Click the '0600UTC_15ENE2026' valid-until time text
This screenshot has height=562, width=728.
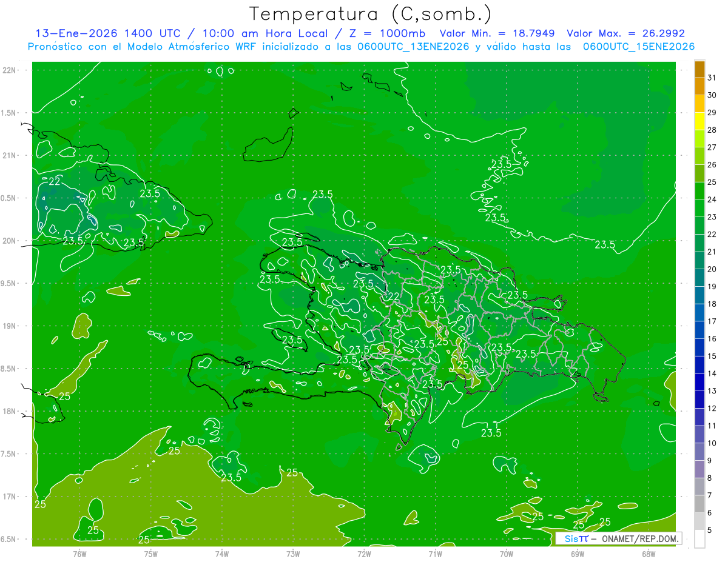[x=639, y=47]
